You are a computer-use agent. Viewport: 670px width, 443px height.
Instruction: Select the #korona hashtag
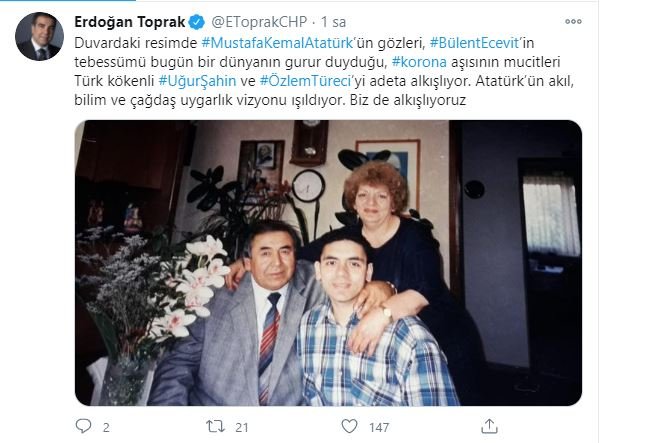click(x=419, y=62)
